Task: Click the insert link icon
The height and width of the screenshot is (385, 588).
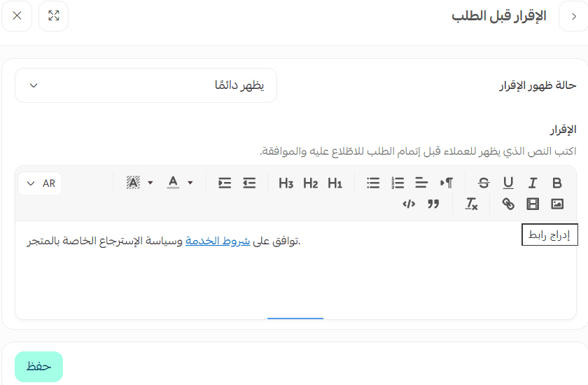Action: (508, 204)
